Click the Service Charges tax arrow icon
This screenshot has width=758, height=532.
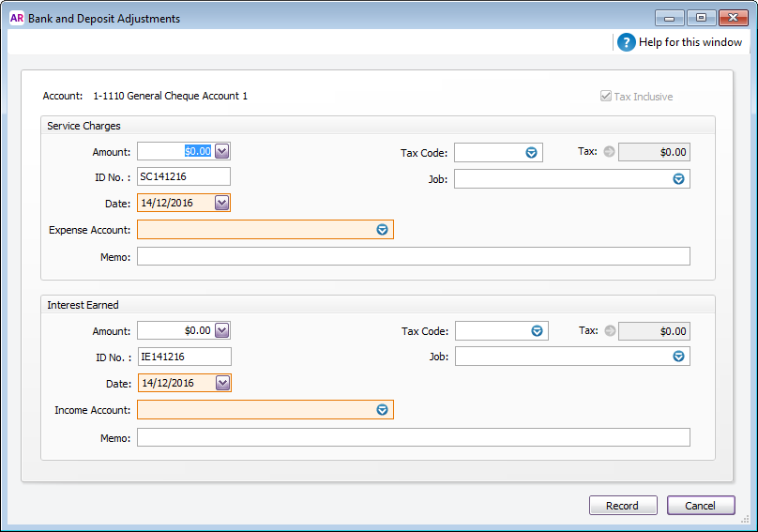tap(609, 151)
